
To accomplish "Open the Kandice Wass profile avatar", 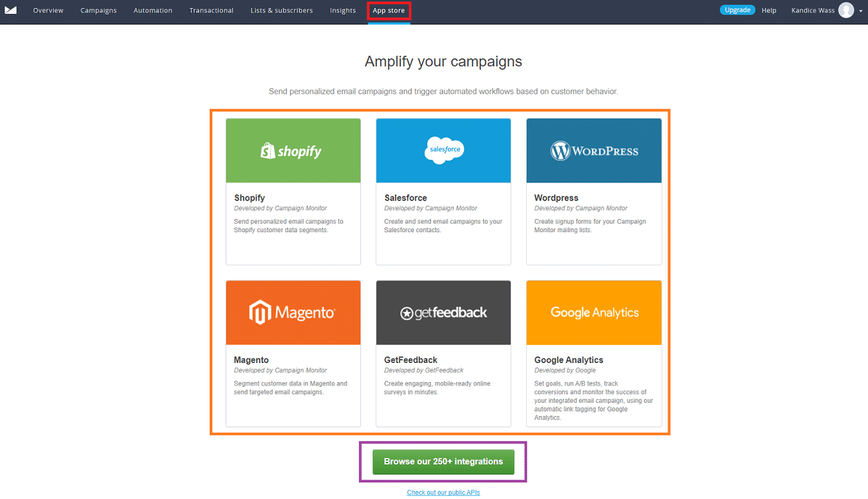I will coord(846,10).
